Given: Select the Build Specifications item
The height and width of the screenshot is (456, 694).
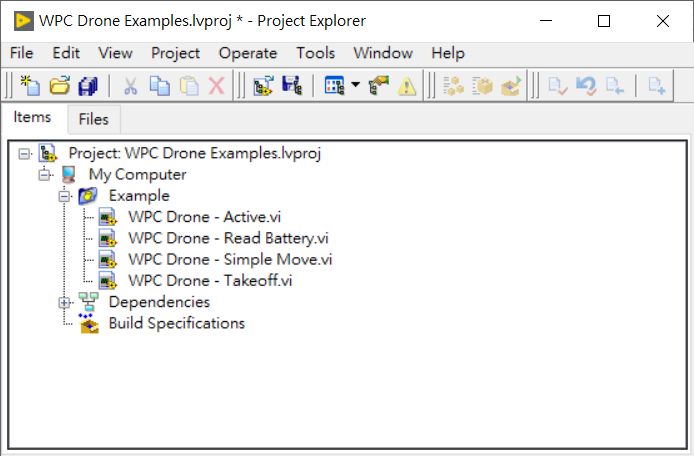Looking at the screenshot, I should point(176,323).
